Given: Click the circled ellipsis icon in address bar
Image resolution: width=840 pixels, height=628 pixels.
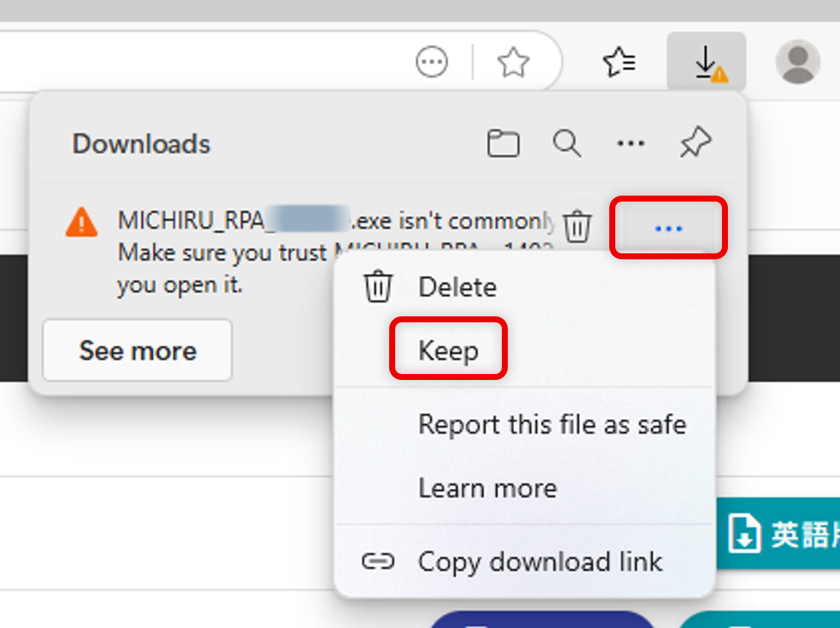Looking at the screenshot, I should click(432, 62).
